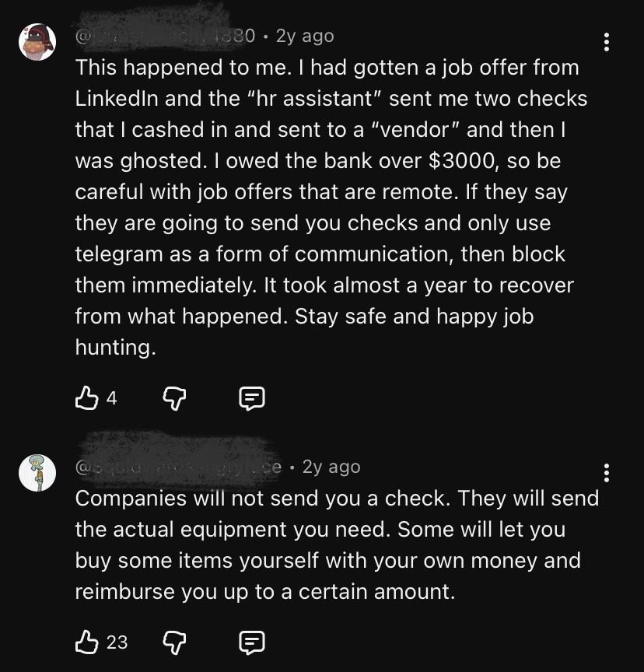Reply to the comment about reimbursing equipment
The width and height of the screenshot is (644, 672).
(x=250, y=642)
